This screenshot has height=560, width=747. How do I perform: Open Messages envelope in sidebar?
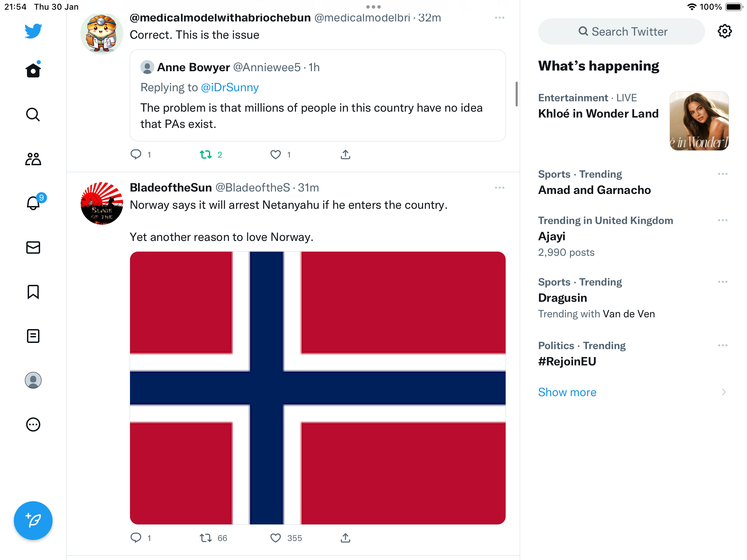(x=33, y=248)
